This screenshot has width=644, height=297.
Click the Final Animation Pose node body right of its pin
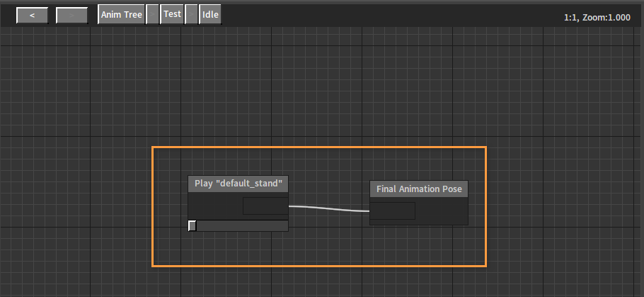point(442,211)
